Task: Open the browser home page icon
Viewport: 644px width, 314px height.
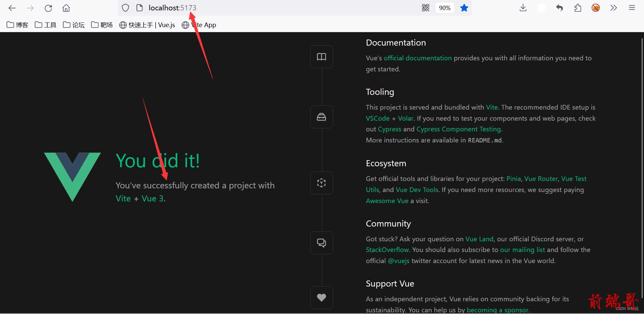Action: coord(66,8)
